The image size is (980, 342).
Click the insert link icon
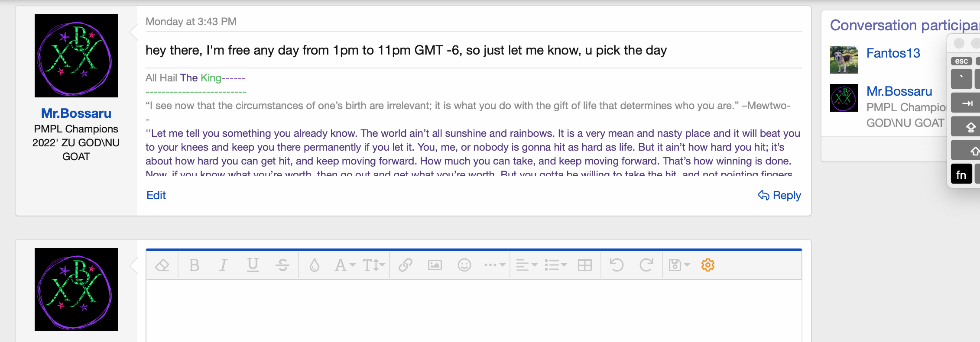pyautogui.click(x=405, y=265)
